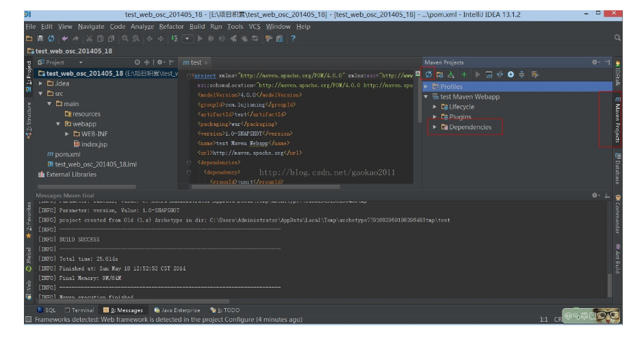Click the download sources icon in Maven panel
Screen dimensions: 644x343
[452, 74]
